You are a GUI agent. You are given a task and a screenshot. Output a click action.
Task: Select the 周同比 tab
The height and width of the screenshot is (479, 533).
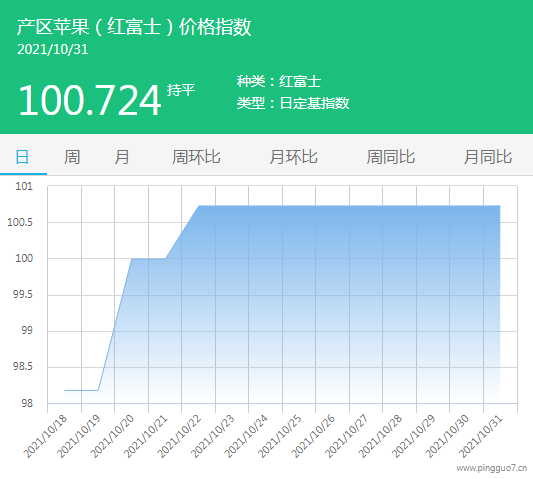click(x=391, y=157)
